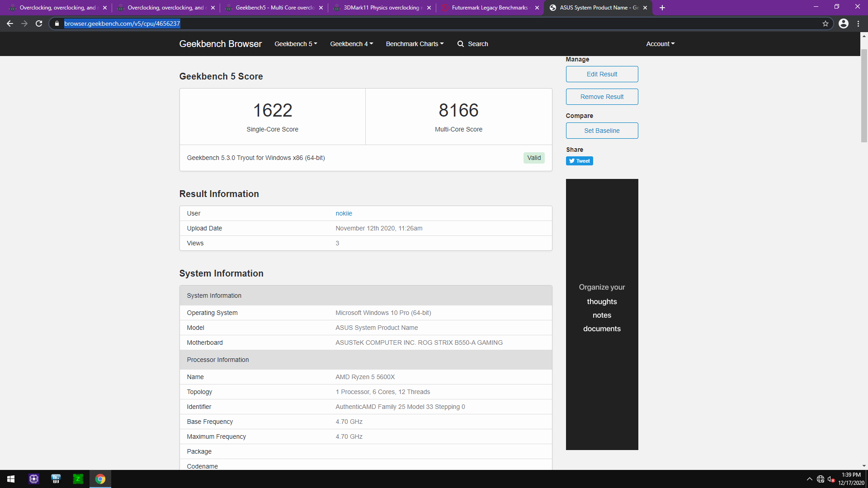
Task: Click the ASUS System Product Name model value
Action: pyautogui.click(x=377, y=328)
